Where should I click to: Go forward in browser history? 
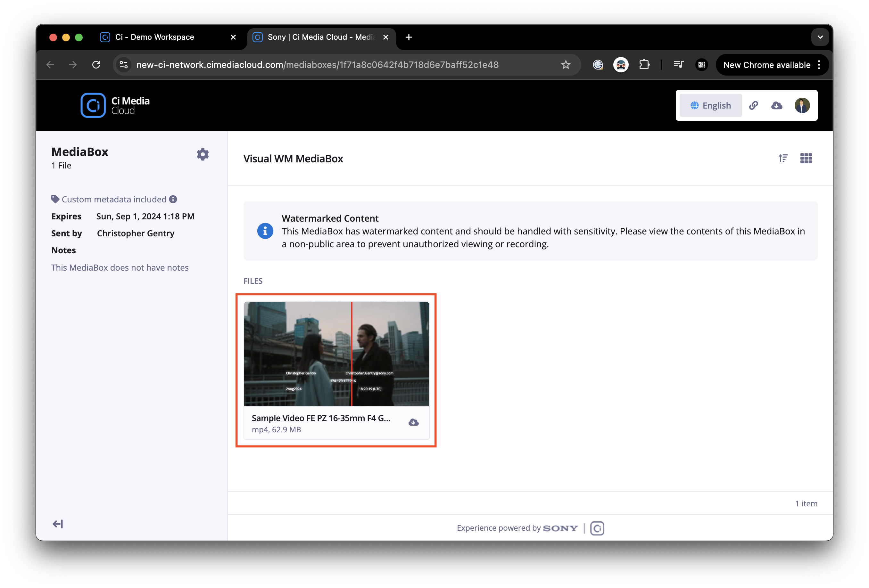pyautogui.click(x=73, y=65)
